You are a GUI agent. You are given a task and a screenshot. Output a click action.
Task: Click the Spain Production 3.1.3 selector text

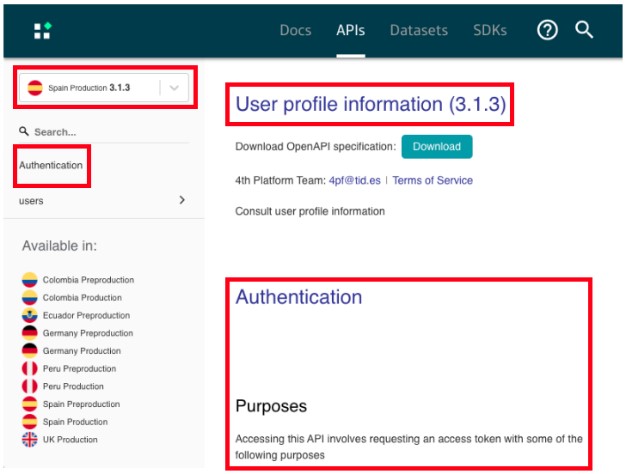(89, 88)
